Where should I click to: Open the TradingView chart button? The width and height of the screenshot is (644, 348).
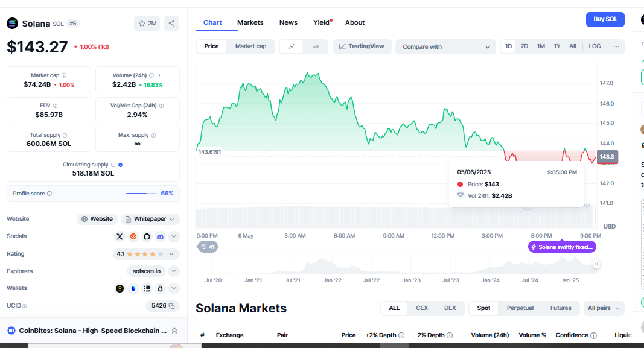coord(362,46)
